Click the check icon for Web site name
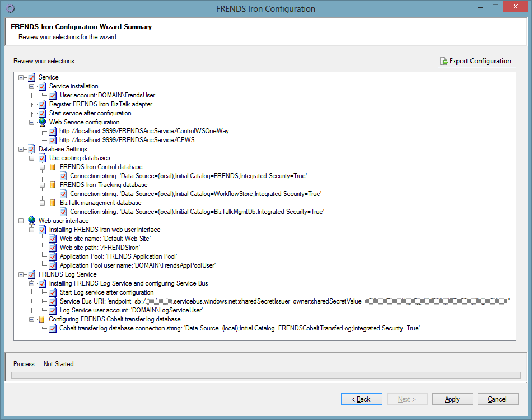The width and height of the screenshot is (532, 420). click(x=53, y=239)
